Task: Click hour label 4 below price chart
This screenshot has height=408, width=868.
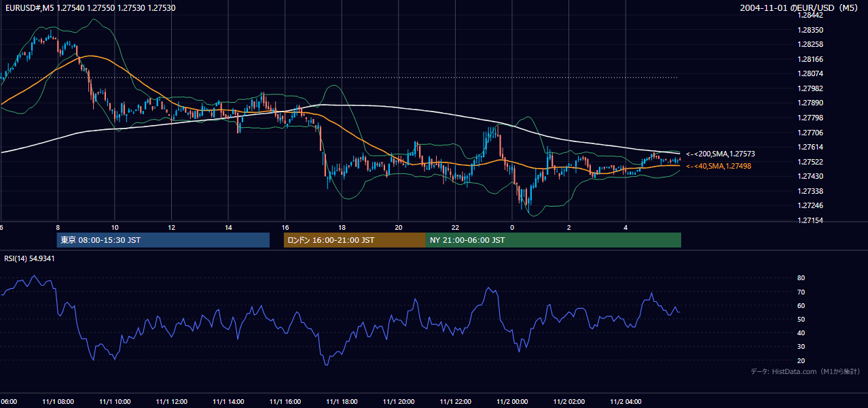Action: tap(626, 228)
